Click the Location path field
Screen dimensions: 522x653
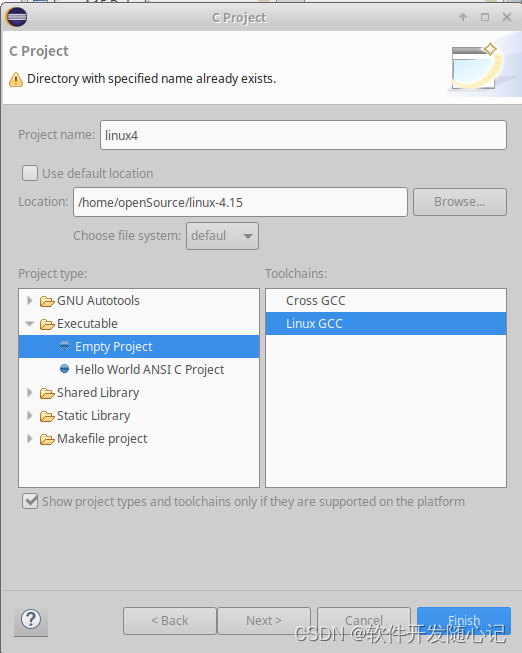[240, 202]
